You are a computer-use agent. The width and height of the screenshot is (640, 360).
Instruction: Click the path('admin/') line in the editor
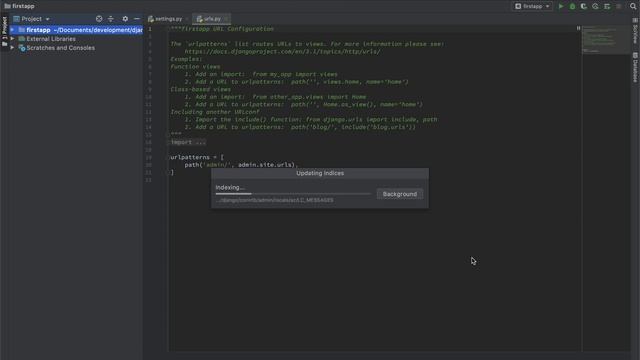[x=241, y=165]
